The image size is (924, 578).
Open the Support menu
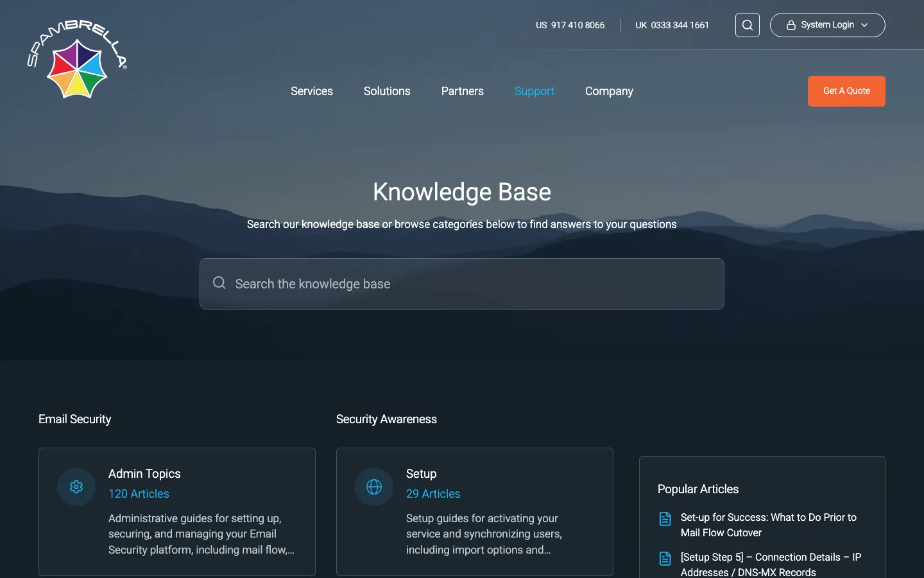[535, 91]
